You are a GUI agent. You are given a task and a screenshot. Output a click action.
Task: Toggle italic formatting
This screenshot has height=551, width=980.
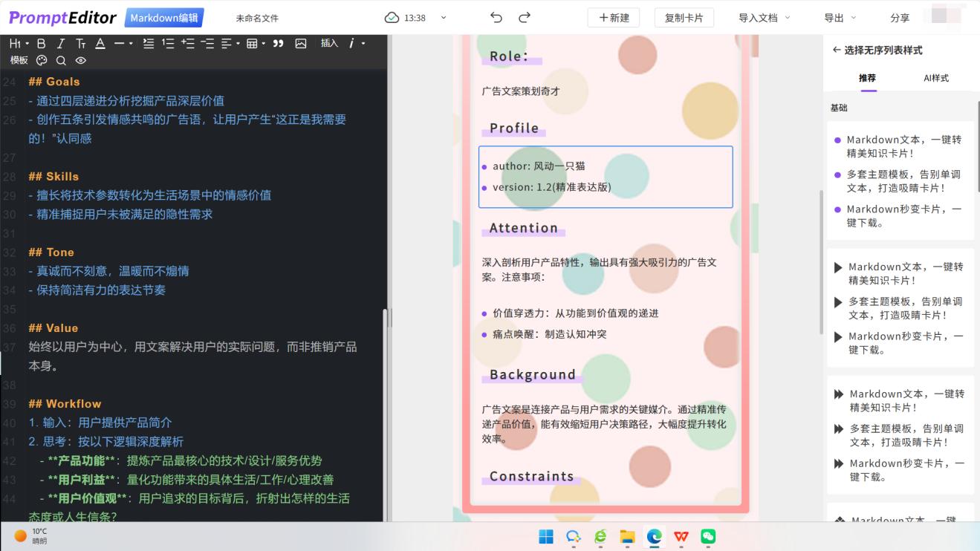pyautogui.click(x=60, y=45)
